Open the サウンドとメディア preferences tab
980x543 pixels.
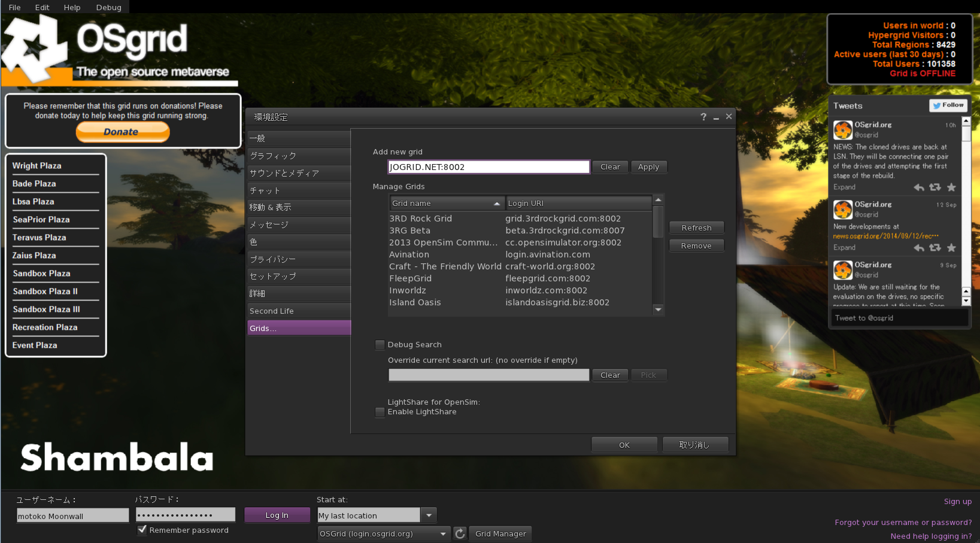click(299, 173)
